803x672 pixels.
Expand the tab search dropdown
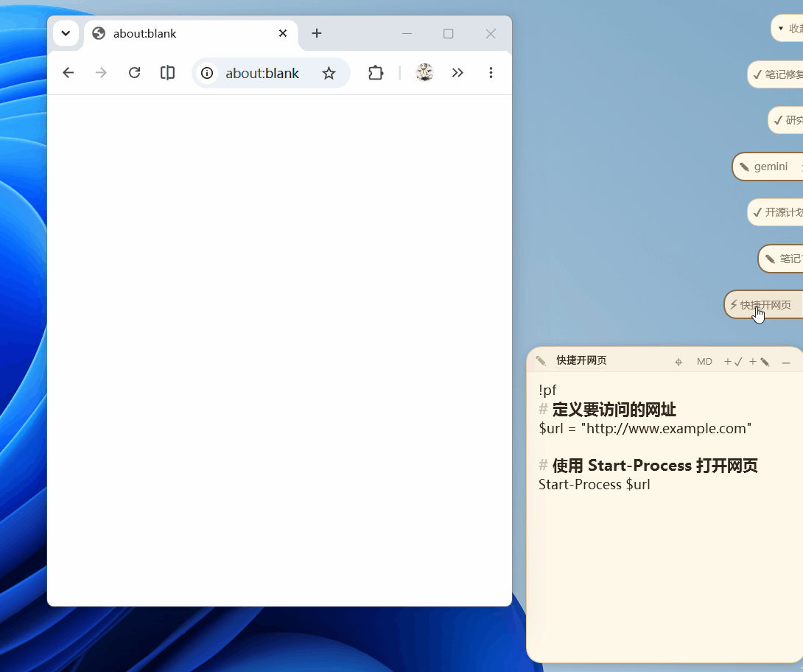[x=66, y=33]
